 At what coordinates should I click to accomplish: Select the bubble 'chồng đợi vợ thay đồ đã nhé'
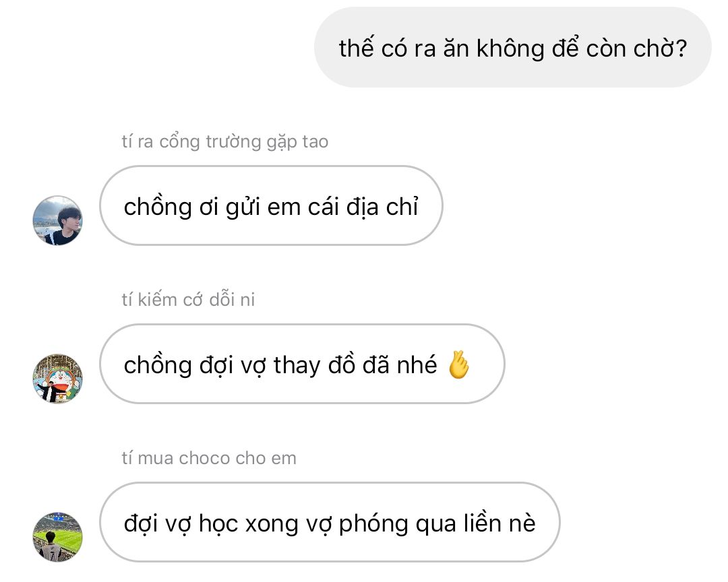pyautogui.click(x=302, y=364)
